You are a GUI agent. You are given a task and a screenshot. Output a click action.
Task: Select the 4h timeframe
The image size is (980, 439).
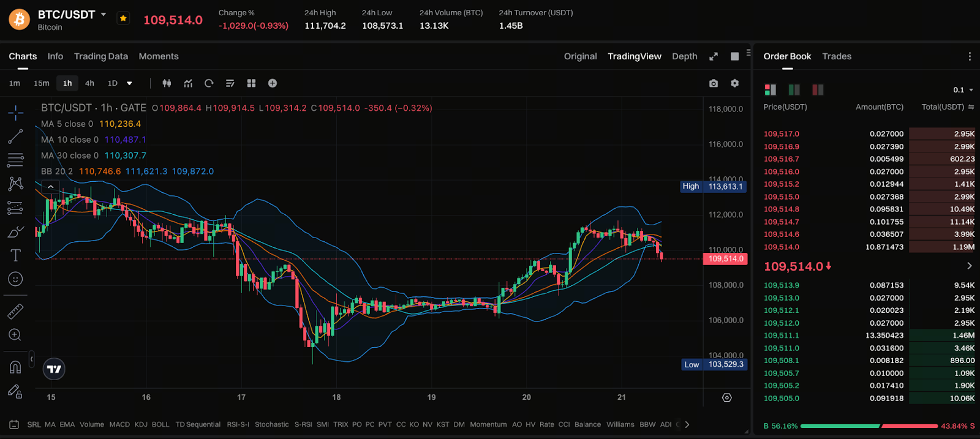(89, 83)
